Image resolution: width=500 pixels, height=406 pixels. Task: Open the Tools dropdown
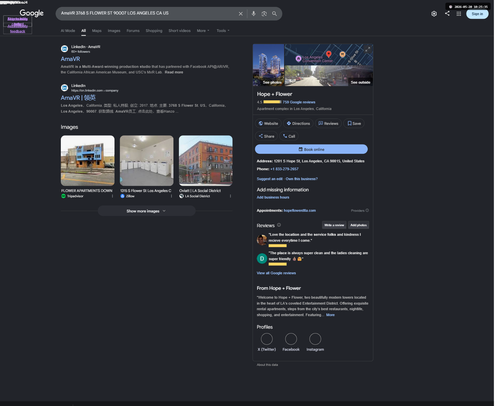(223, 31)
